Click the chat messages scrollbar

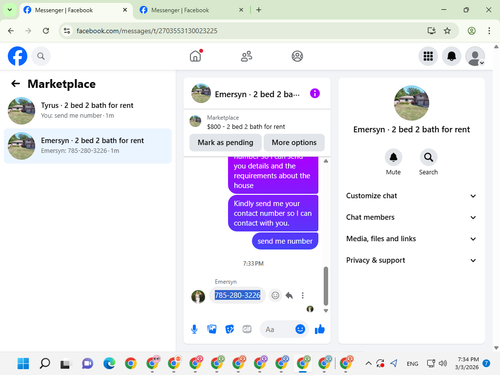(326, 286)
